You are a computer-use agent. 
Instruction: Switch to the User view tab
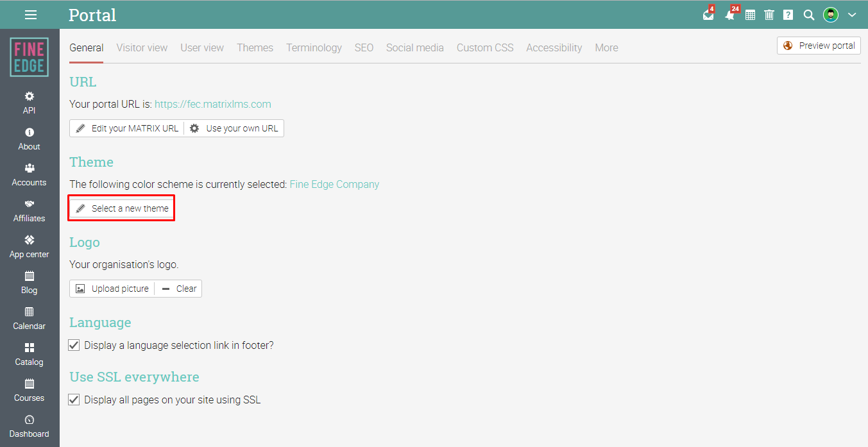pos(202,47)
